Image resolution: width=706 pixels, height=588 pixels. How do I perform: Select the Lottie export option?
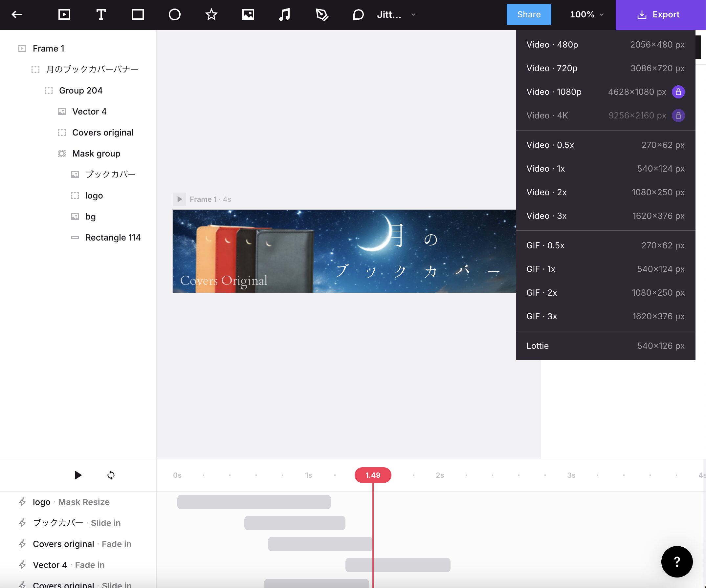[605, 346]
